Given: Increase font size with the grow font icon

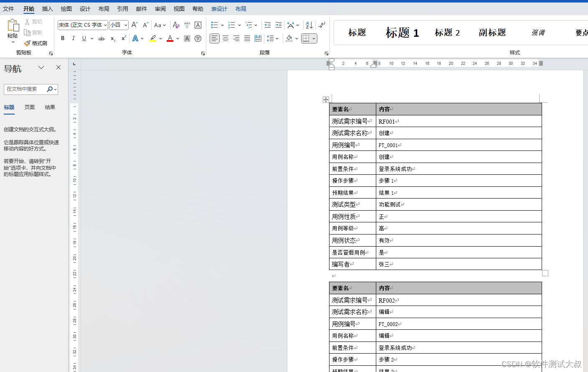Looking at the screenshot, I should 134,25.
